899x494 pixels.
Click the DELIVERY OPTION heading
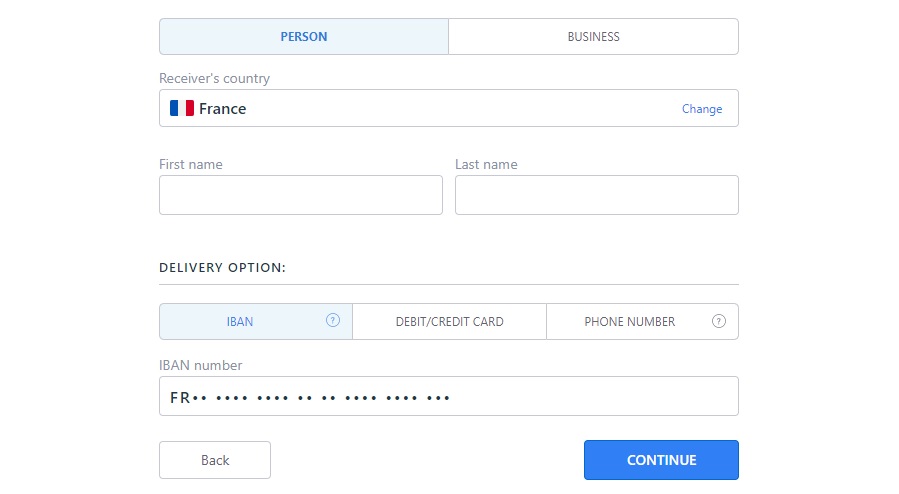click(222, 268)
